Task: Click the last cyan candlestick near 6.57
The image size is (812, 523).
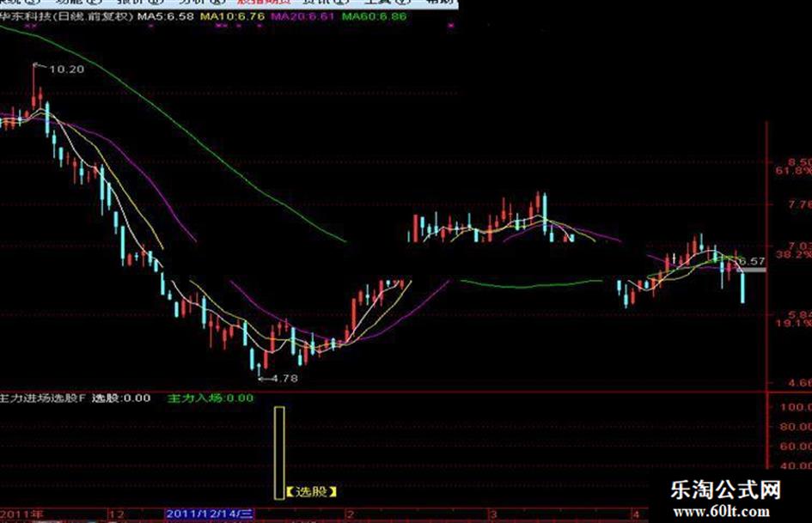Action: (x=743, y=288)
